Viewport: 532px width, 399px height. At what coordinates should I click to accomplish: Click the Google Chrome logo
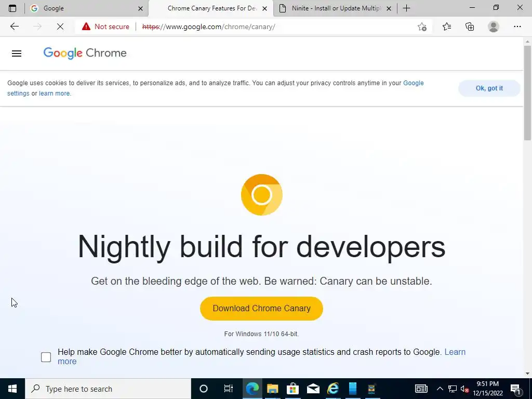[85, 53]
